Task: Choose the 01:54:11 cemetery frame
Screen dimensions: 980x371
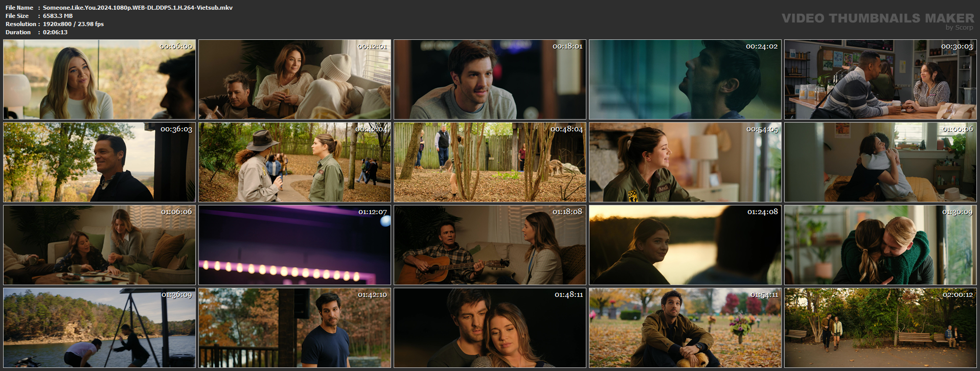Action: (685, 328)
